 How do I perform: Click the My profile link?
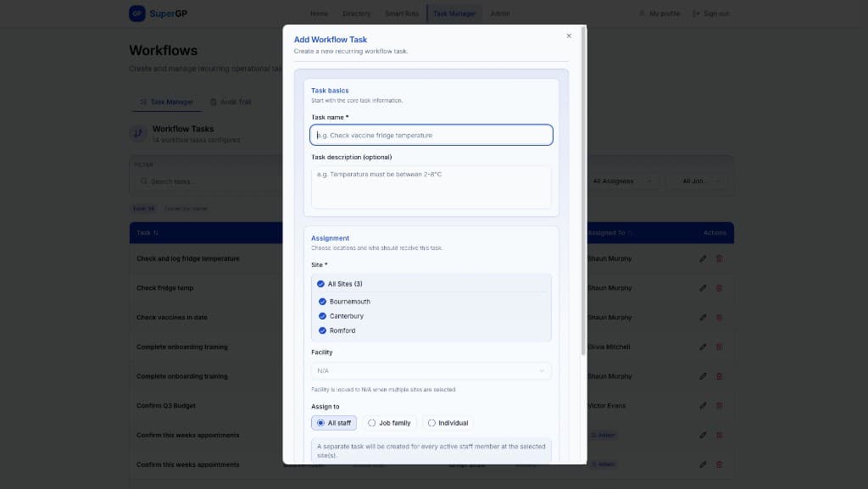click(659, 14)
